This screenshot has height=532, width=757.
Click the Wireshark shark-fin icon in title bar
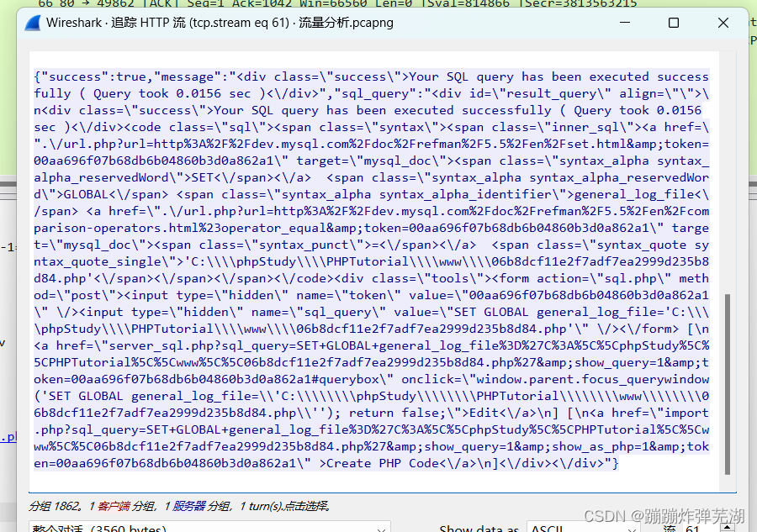(x=34, y=23)
